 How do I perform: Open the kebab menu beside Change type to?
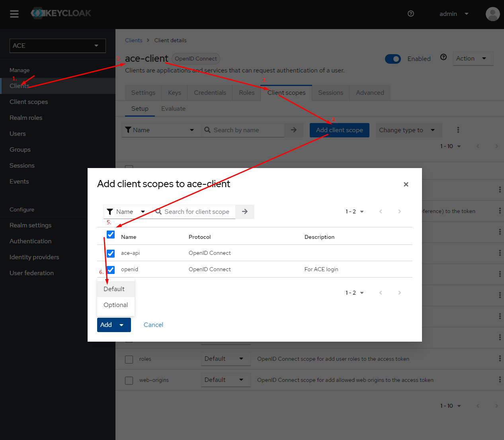click(458, 130)
